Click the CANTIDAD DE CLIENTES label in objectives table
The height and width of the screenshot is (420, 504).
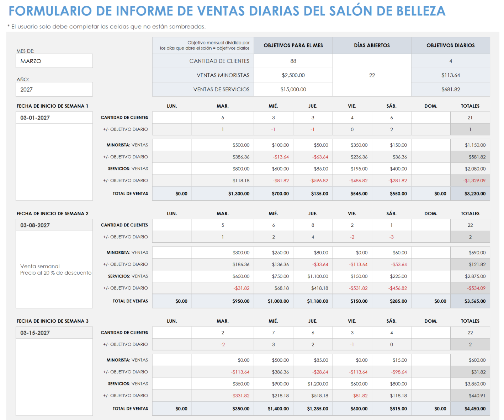tap(203, 61)
